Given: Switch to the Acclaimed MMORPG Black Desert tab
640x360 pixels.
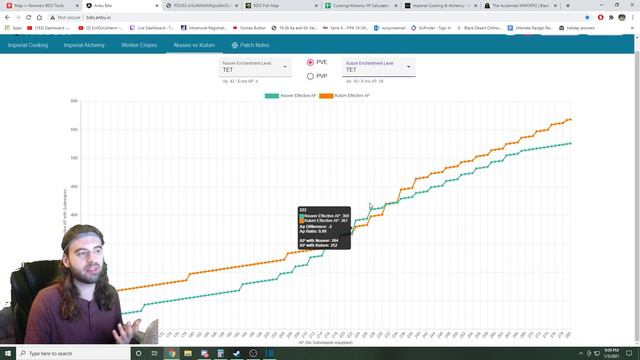Looking at the screenshot, I should [x=520, y=6].
